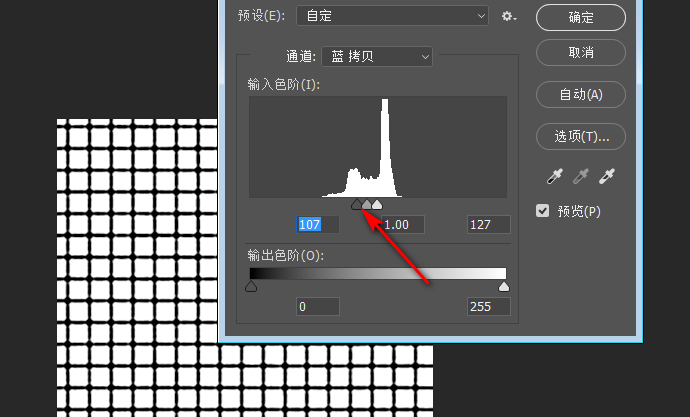Click the input white point slider handle
Screen dimensions: 690x417
pyautogui.click(x=377, y=204)
